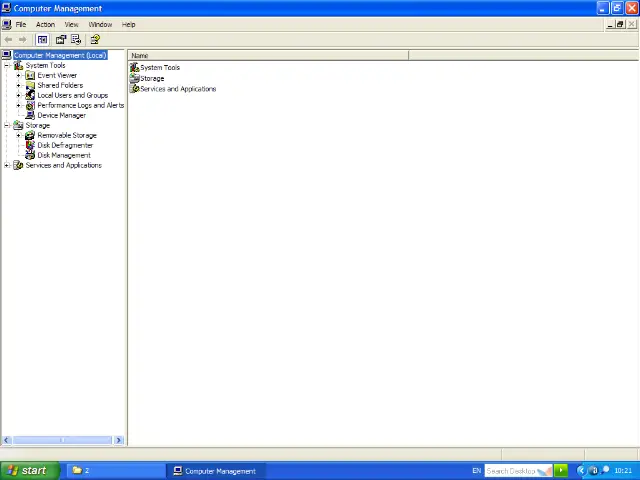This screenshot has height=480, width=640.
Task: Select Shared Folders label in tree
Action: click(60, 85)
